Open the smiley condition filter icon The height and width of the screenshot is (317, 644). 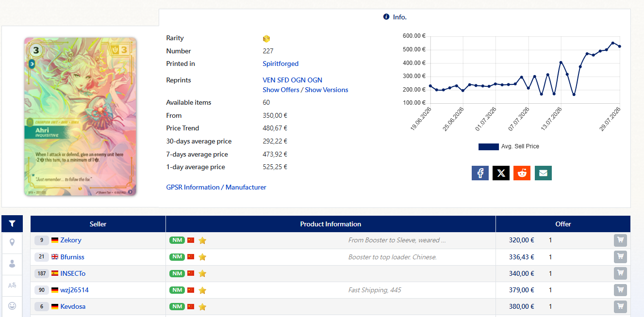tap(12, 306)
